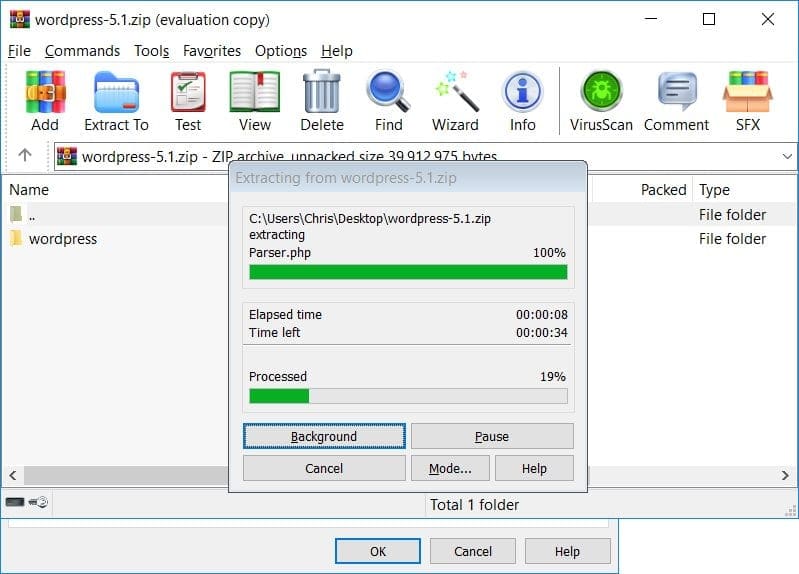Screen dimensions: 799x574
Task: Click the horizontal scrollbar left arrow
Action: [x=13, y=476]
